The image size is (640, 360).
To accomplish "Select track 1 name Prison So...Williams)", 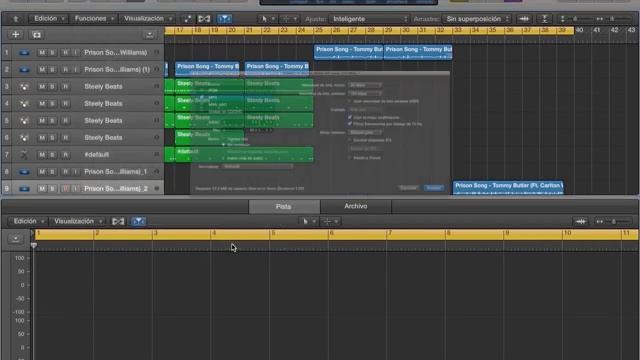I will point(116,53).
